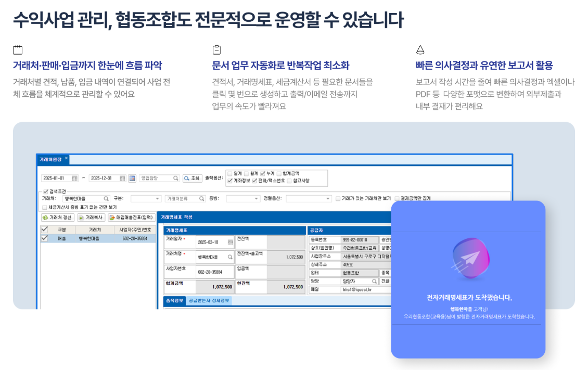
Task: Click the search magnifier beside 거래처명
Action: pos(231,258)
